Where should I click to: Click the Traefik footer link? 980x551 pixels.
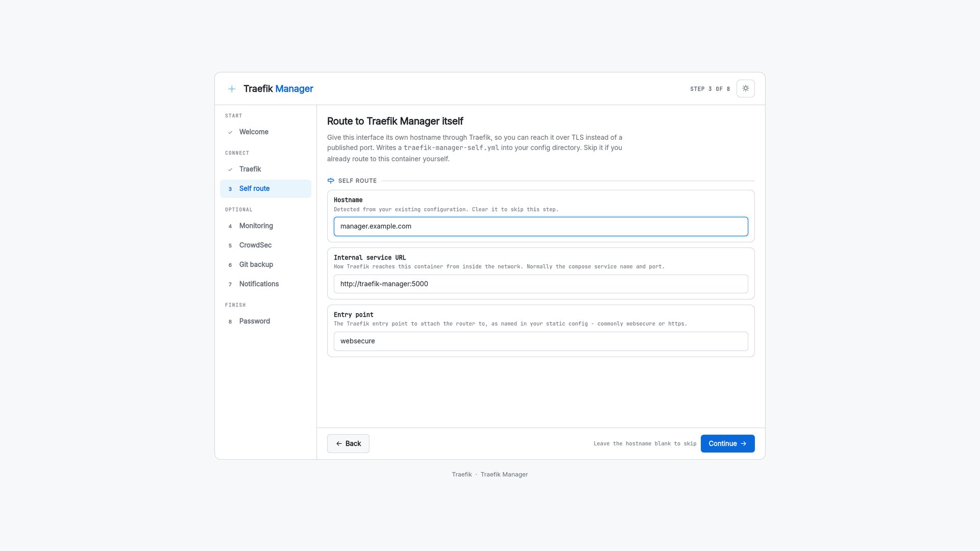pyautogui.click(x=462, y=474)
